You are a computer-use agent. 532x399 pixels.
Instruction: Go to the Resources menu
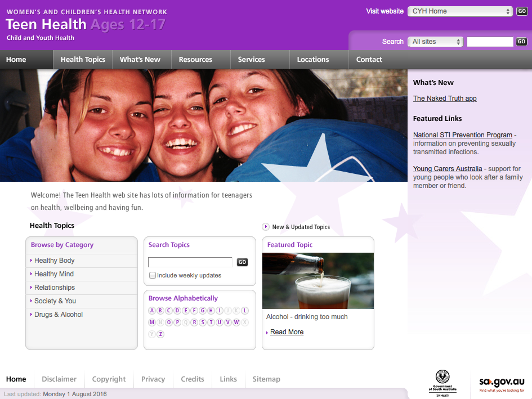click(195, 60)
